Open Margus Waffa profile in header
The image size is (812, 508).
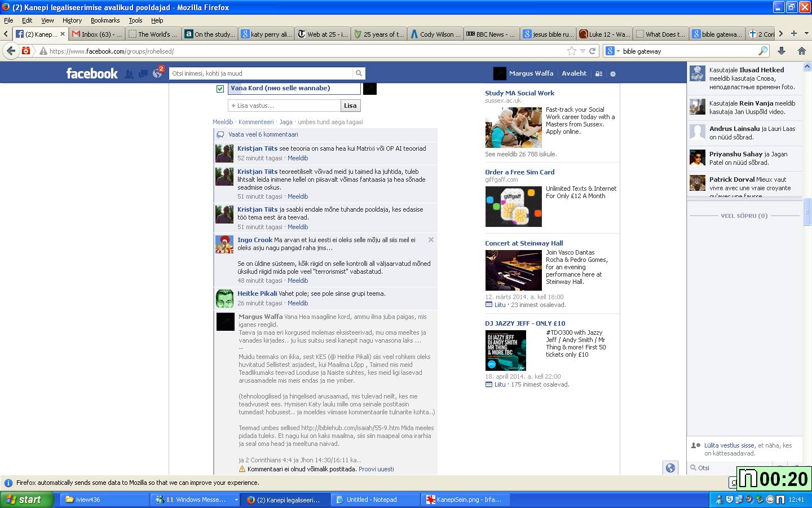[x=523, y=73]
